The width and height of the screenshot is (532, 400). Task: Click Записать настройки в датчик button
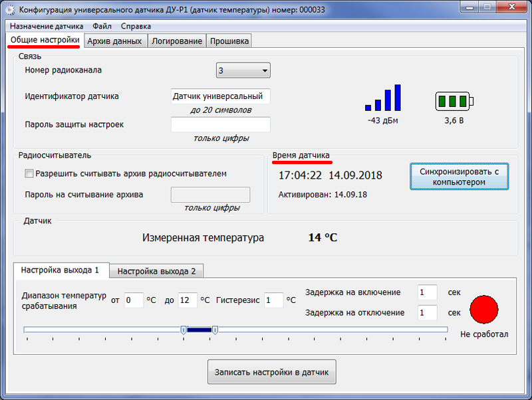(272, 372)
